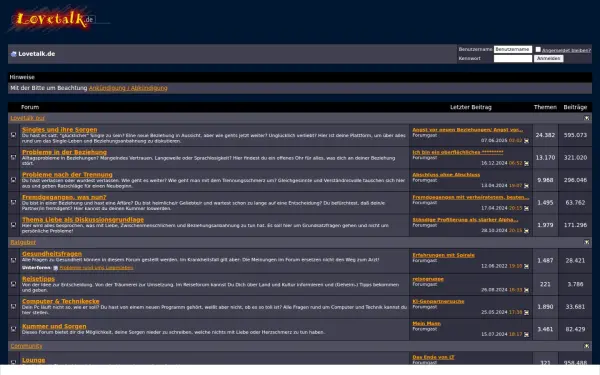Screen dimensions: 600x375
Task: Click the Letzter Beitrag column header
Action: pos(471,107)
